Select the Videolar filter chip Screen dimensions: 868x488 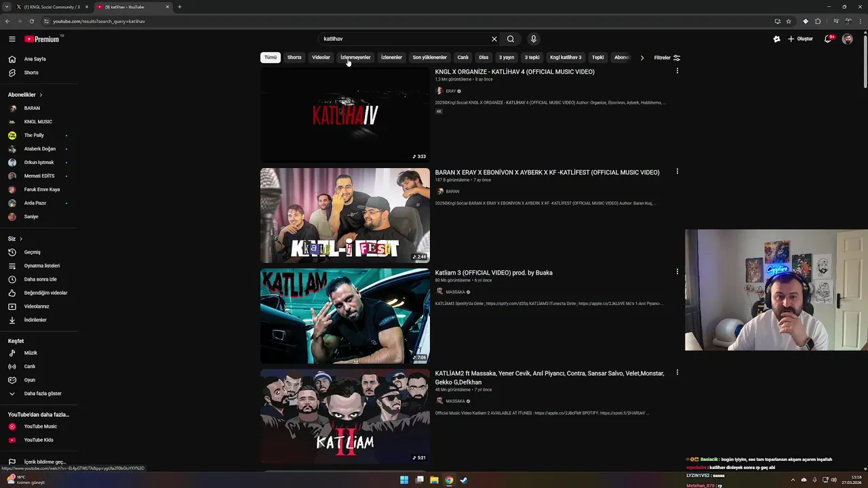click(x=321, y=58)
